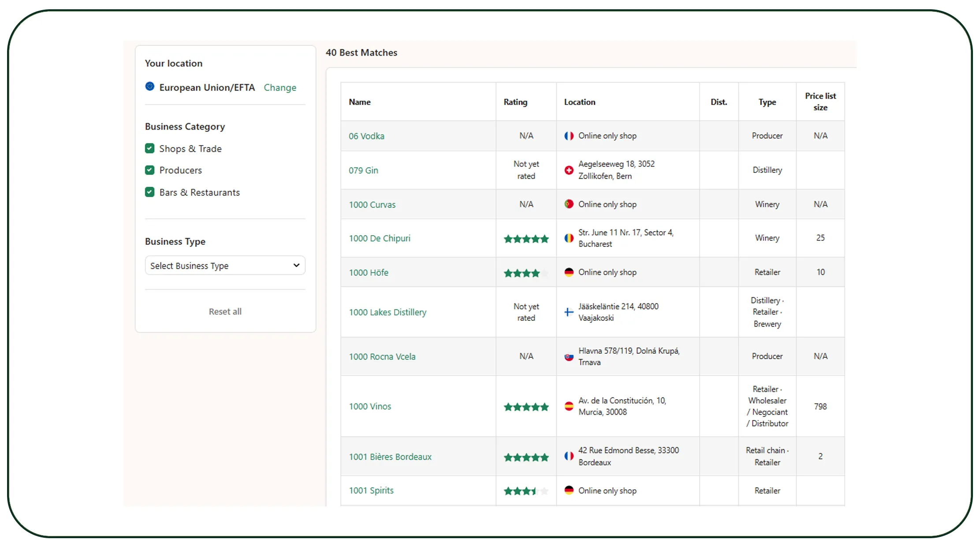Click the Spanish flag in 1000 Vinos row
Screen dimensions: 980x547
[x=569, y=406]
